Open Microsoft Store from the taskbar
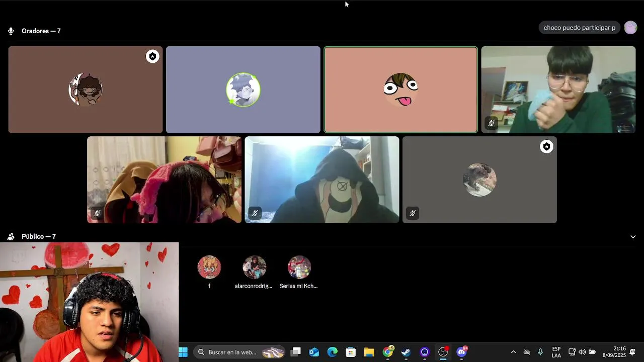This screenshot has width=644, height=362. [351, 352]
